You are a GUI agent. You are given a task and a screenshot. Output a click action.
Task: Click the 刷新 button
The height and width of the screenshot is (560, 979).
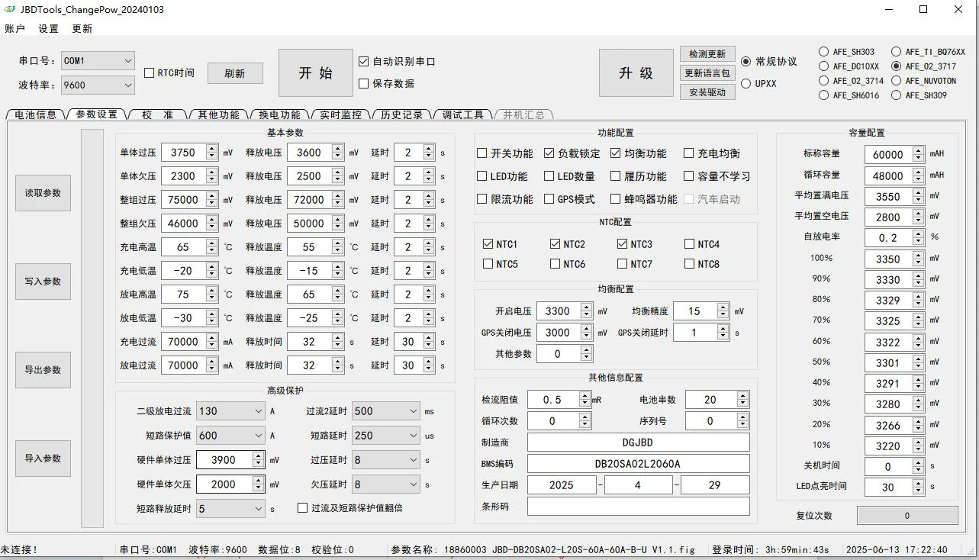[235, 73]
